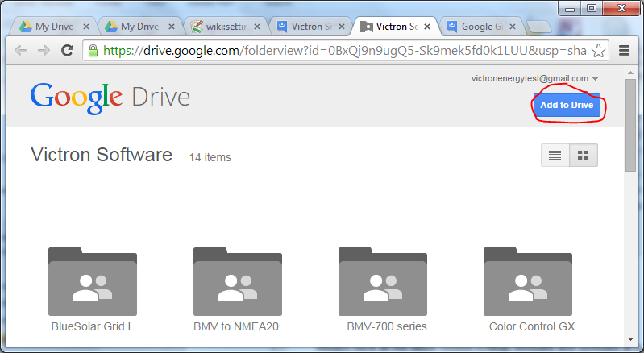Click the URL address bar

(x=339, y=50)
